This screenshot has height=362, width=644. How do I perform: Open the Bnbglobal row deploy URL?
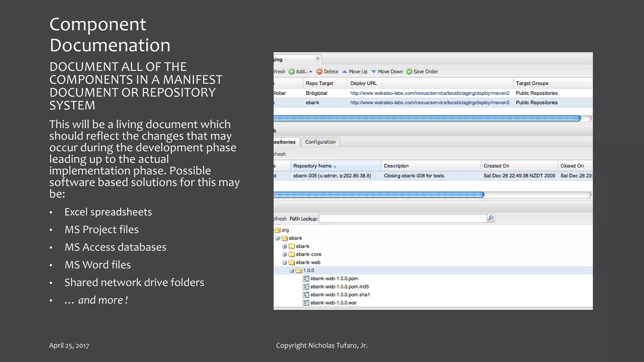coord(430,93)
